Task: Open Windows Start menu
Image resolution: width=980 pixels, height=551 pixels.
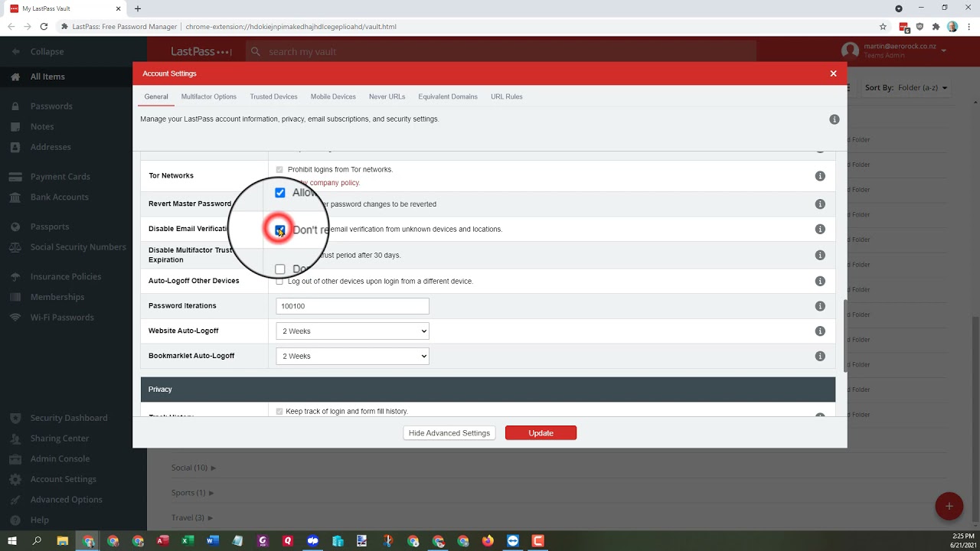Action: click(x=12, y=540)
